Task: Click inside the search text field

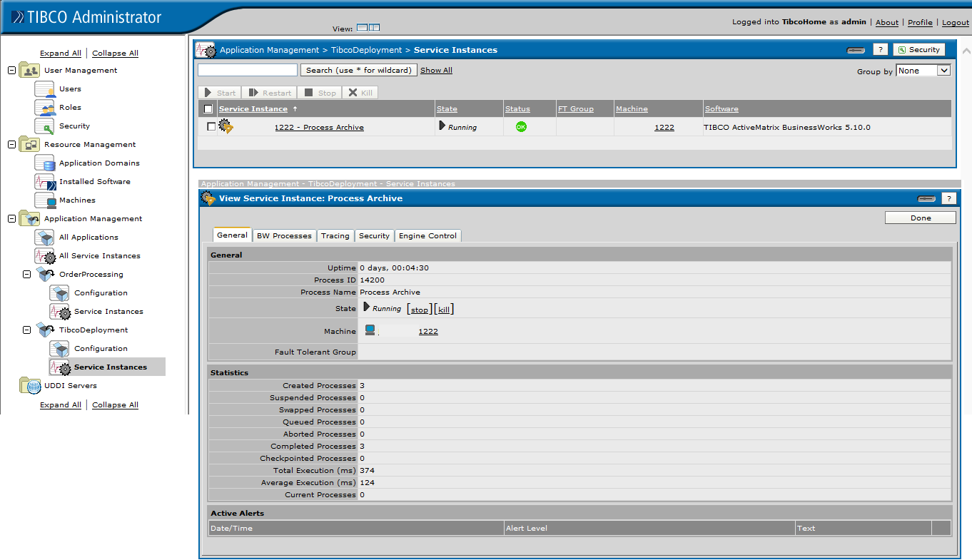Action: coord(247,70)
